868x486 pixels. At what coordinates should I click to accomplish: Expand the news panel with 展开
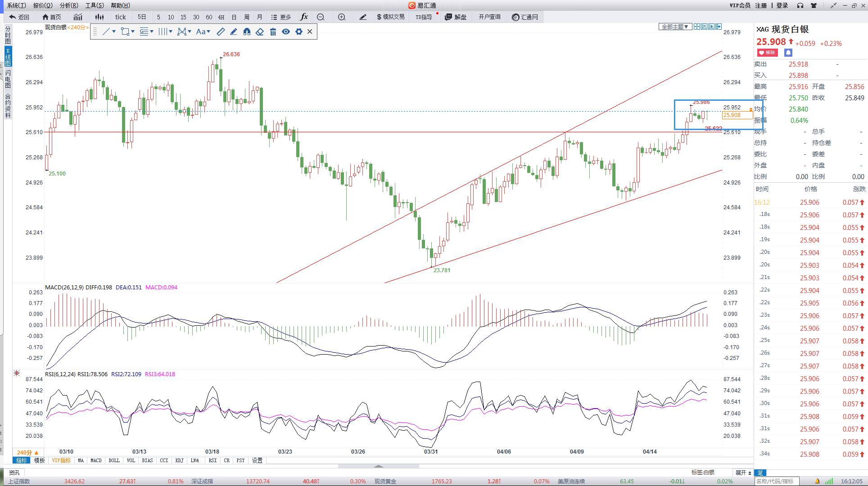click(743, 472)
